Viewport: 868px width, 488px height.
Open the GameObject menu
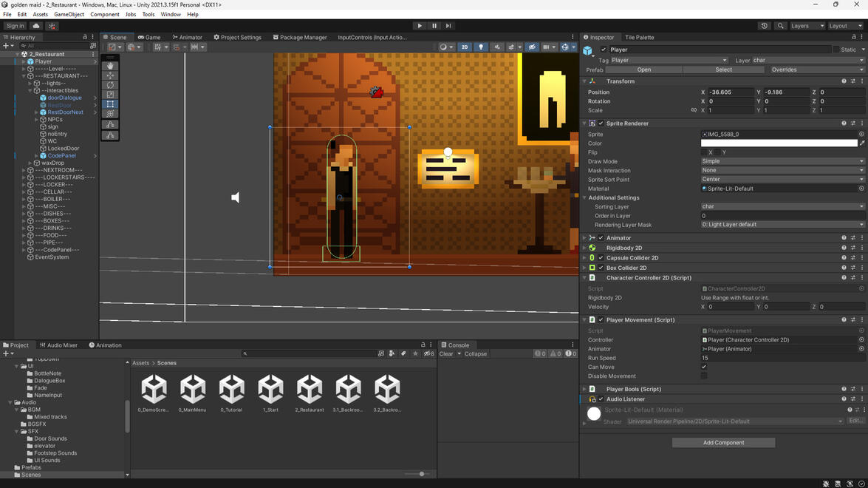69,14
